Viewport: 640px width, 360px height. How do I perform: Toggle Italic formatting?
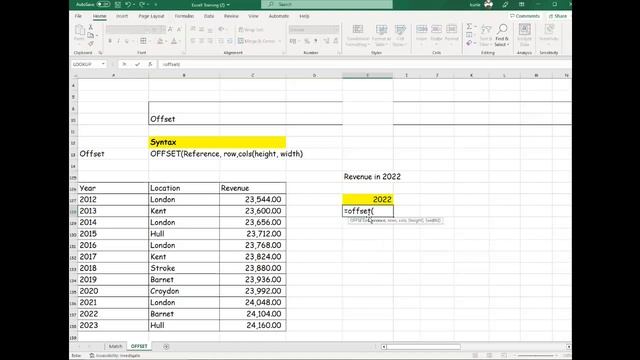click(118, 41)
